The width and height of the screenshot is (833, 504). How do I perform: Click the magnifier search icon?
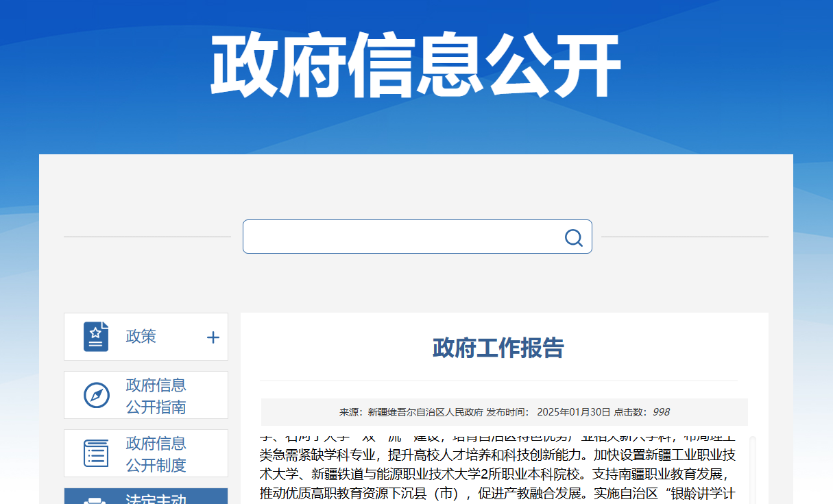(x=573, y=237)
